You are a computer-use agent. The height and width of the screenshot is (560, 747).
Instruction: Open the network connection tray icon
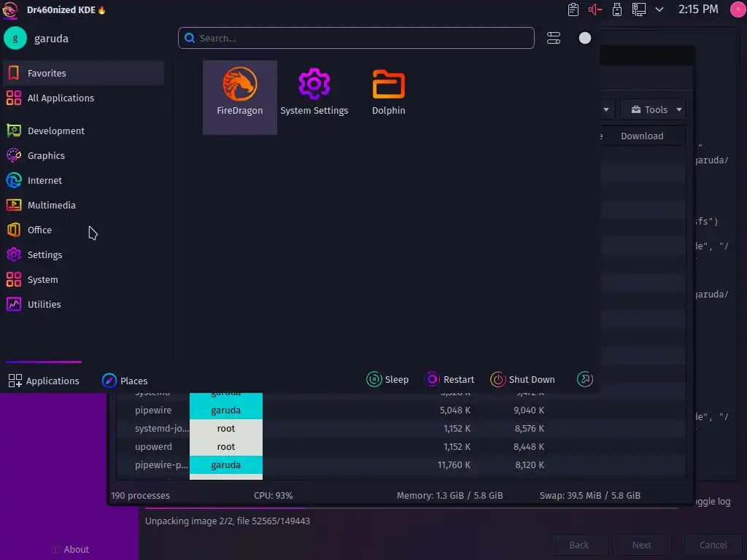[x=639, y=9]
